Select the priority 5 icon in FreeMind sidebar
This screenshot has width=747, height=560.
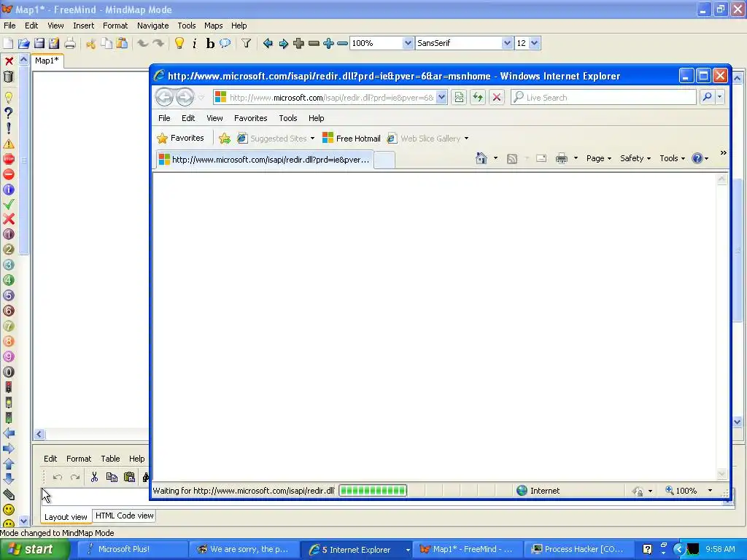pos(9,295)
